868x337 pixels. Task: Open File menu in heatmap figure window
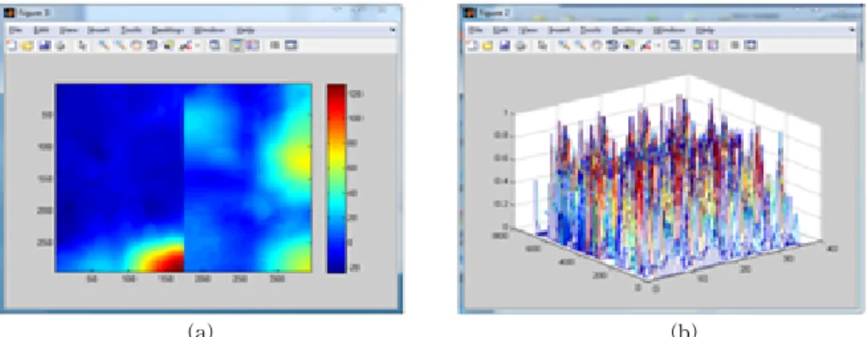(x=15, y=30)
